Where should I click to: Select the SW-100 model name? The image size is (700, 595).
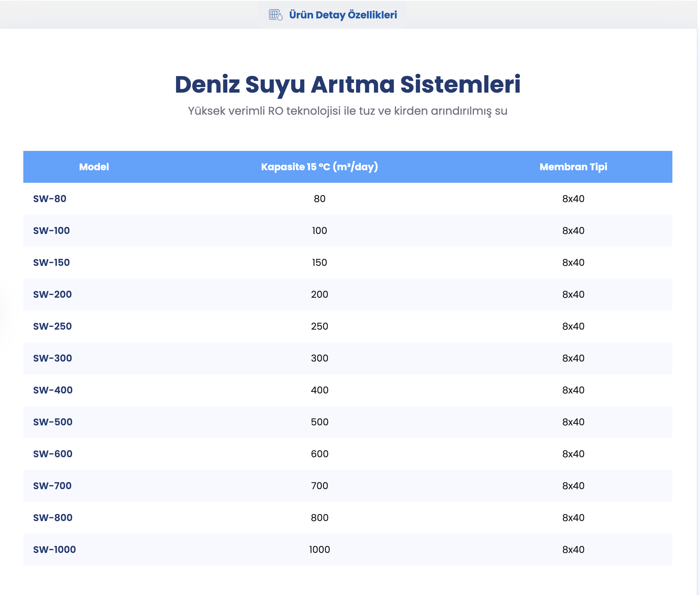click(51, 230)
